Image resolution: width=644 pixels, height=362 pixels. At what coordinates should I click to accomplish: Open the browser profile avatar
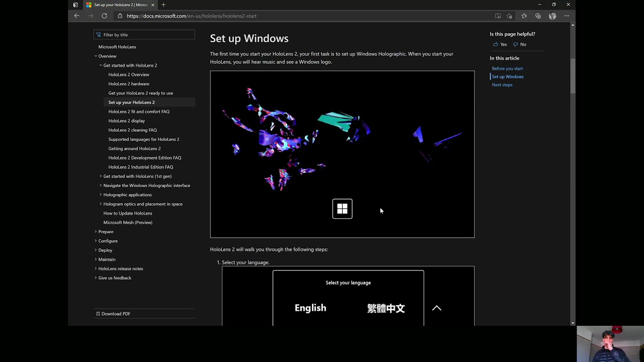click(x=552, y=16)
